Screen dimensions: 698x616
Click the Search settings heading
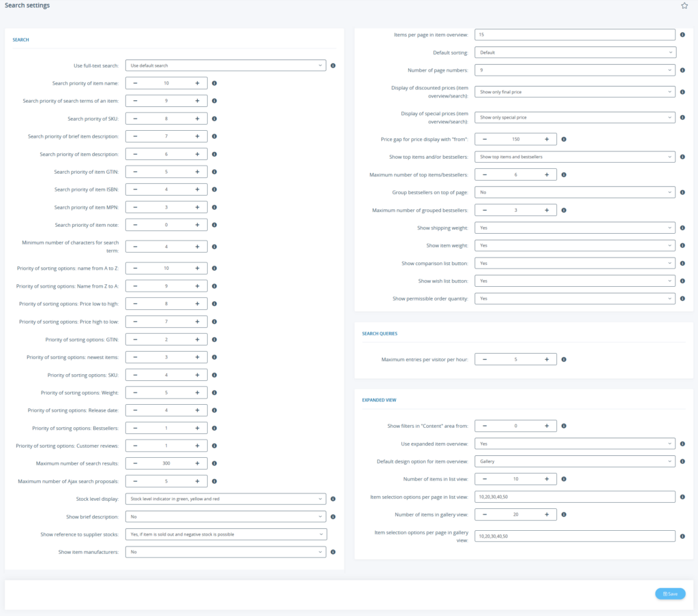[x=27, y=5]
